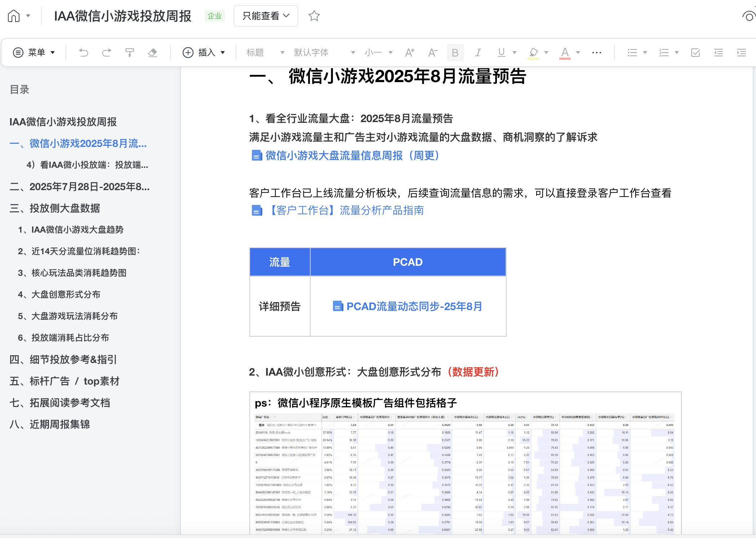
Task: Clear formatting with the eraser icon
Action: tap(153, 53)
